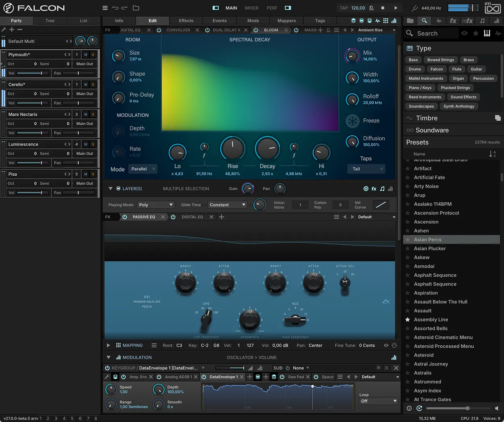Collapse the LAYER(S) section
This screenshot has width=504, height=422.
point(110,189)
